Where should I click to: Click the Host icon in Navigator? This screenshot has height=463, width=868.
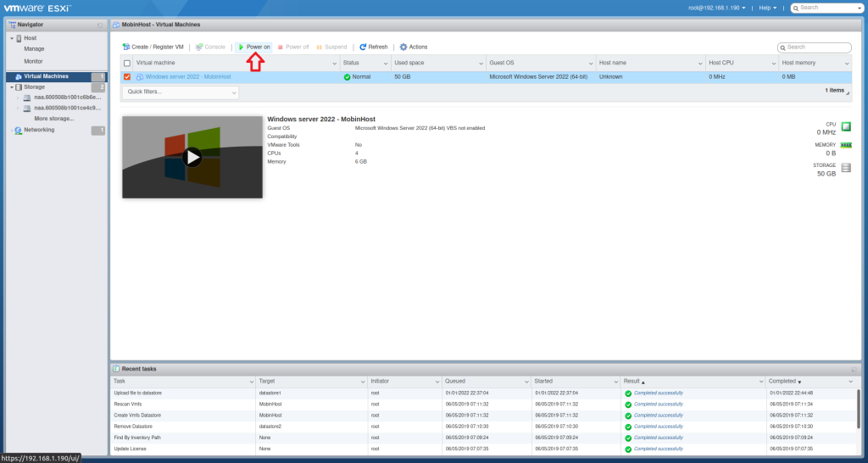point(19,38)
